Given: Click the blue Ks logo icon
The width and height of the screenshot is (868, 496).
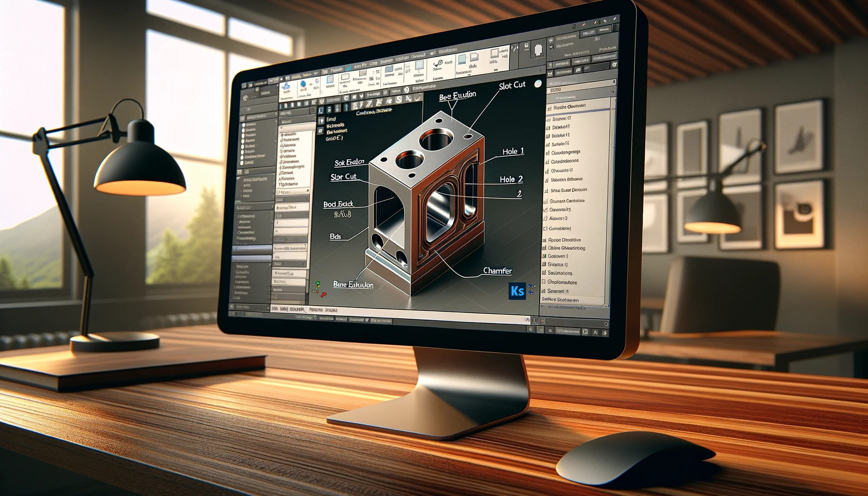Looking at the screenshot, I should pyautogui.click(x=517, y=291).
